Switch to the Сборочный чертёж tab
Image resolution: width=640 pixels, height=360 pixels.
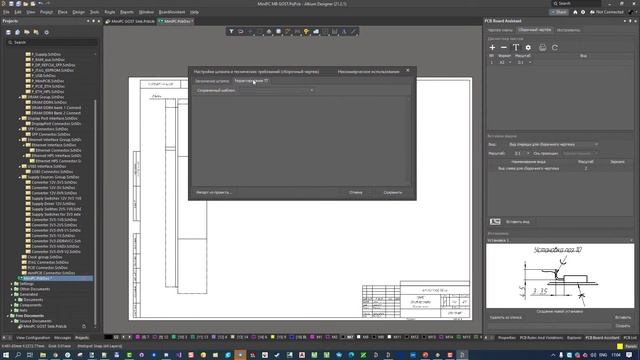click(x=534, y=30)
